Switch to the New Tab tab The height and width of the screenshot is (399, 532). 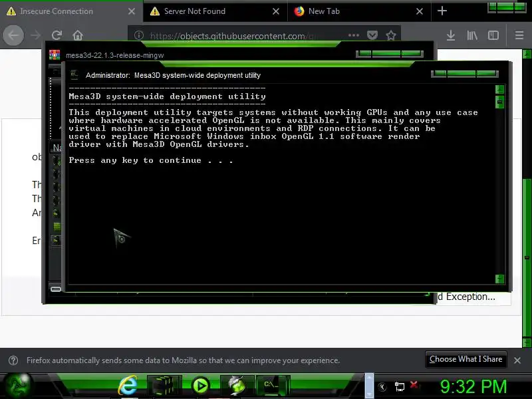pyautogui.click(x=359, y=11)
